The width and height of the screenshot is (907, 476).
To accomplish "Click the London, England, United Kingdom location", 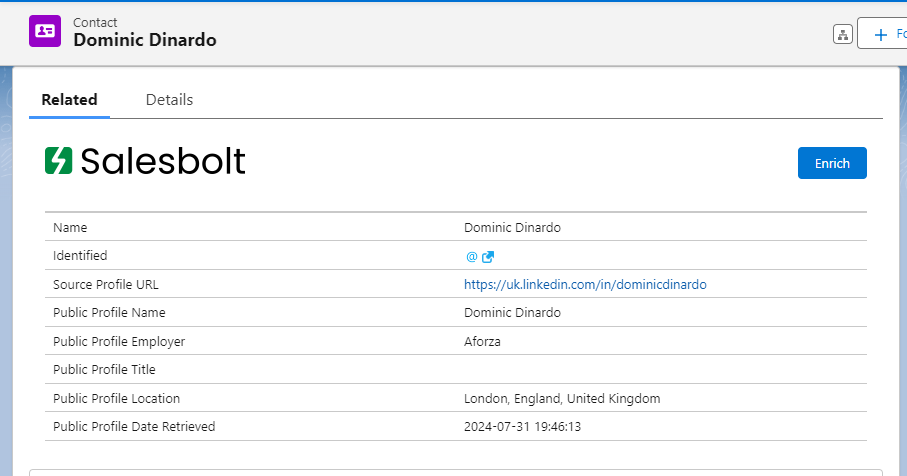I will tap(562, 398).
